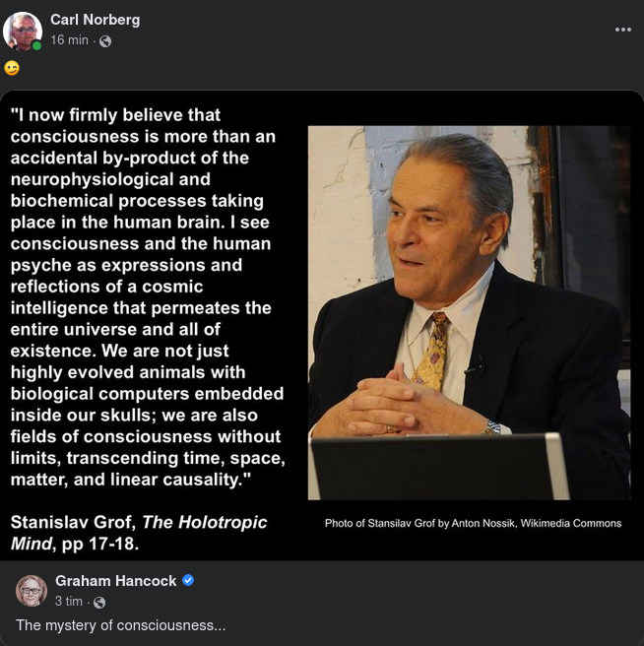Open the three-dot post options menu
Screen dimensions: 644x646
(622, 30)
